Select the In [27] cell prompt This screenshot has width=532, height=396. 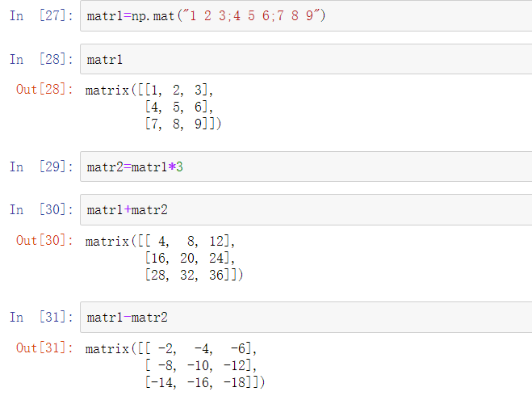[x=40, y=17]
